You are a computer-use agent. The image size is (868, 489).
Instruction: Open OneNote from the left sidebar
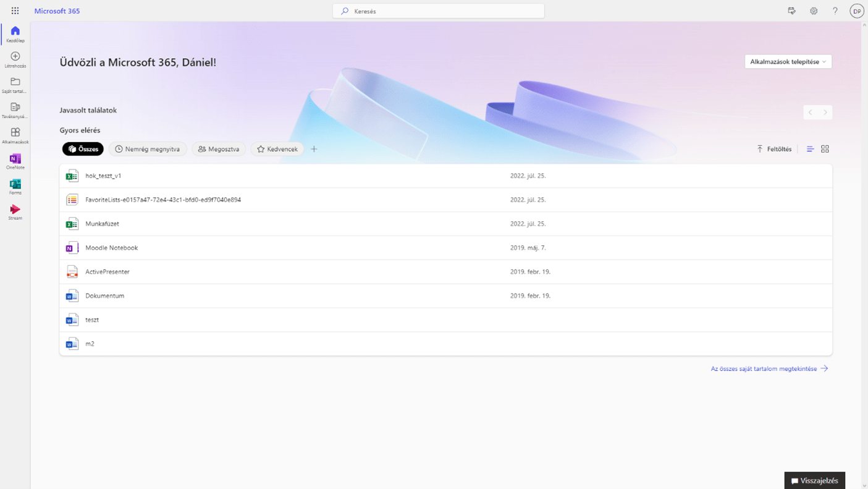(x=15, y=161)
